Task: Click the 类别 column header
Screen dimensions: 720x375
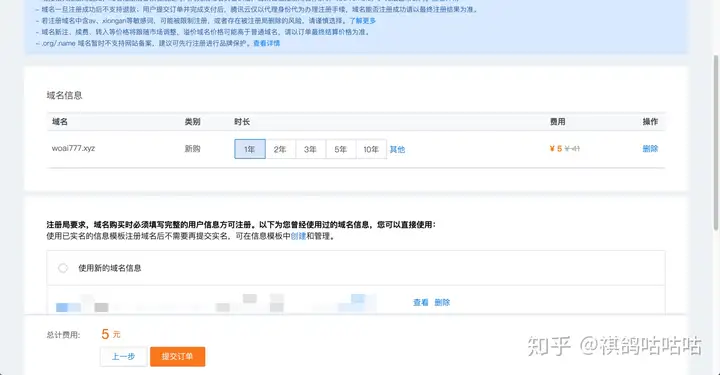Action: [192, 122]
